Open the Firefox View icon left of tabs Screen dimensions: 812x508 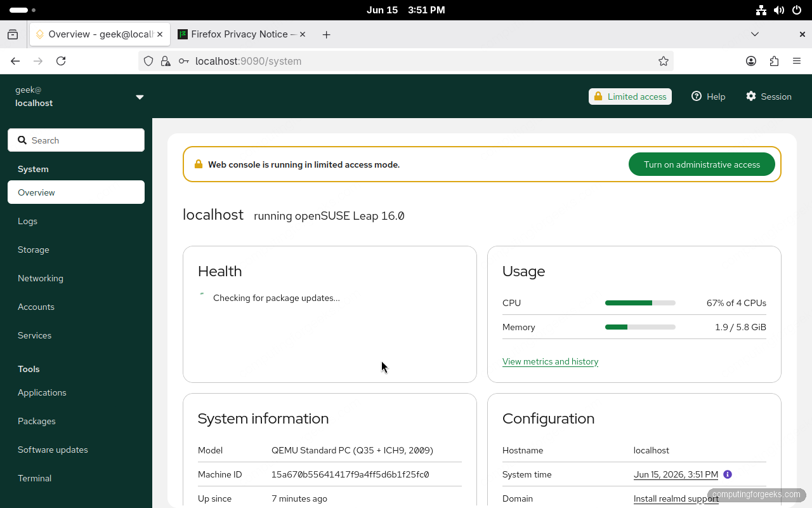click(x=13, y=34)
